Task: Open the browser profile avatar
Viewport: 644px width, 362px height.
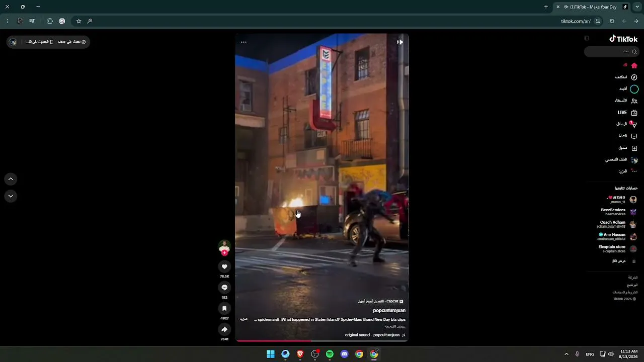Action: 20,21
